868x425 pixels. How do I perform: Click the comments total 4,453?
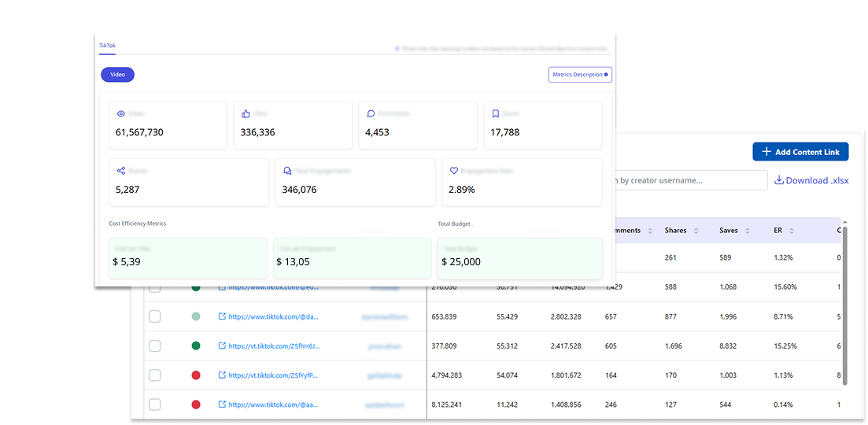click(x=377, y=132)
